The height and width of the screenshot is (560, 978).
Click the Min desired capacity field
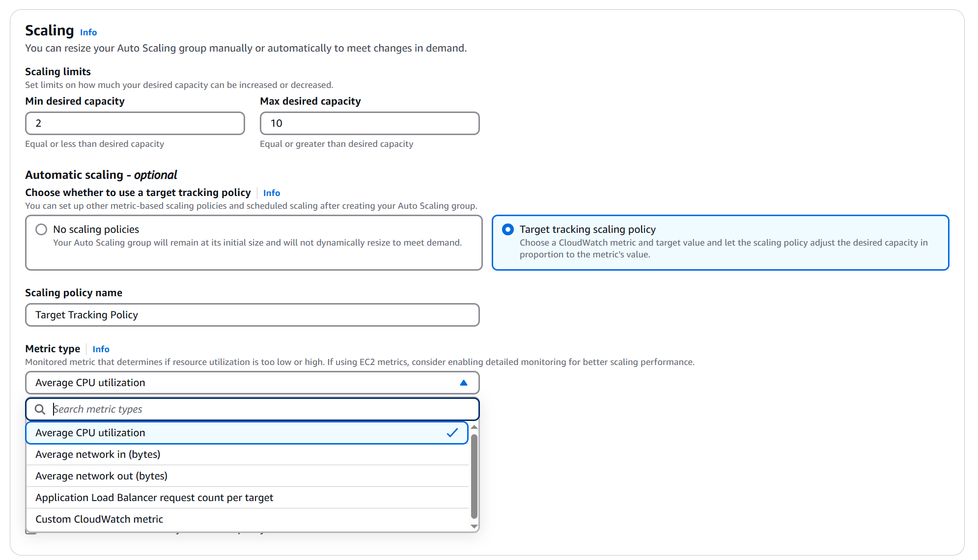pos(135,123)
